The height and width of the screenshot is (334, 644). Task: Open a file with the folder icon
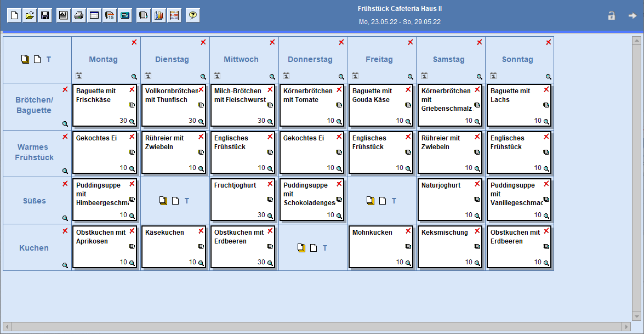coord(30,15)
